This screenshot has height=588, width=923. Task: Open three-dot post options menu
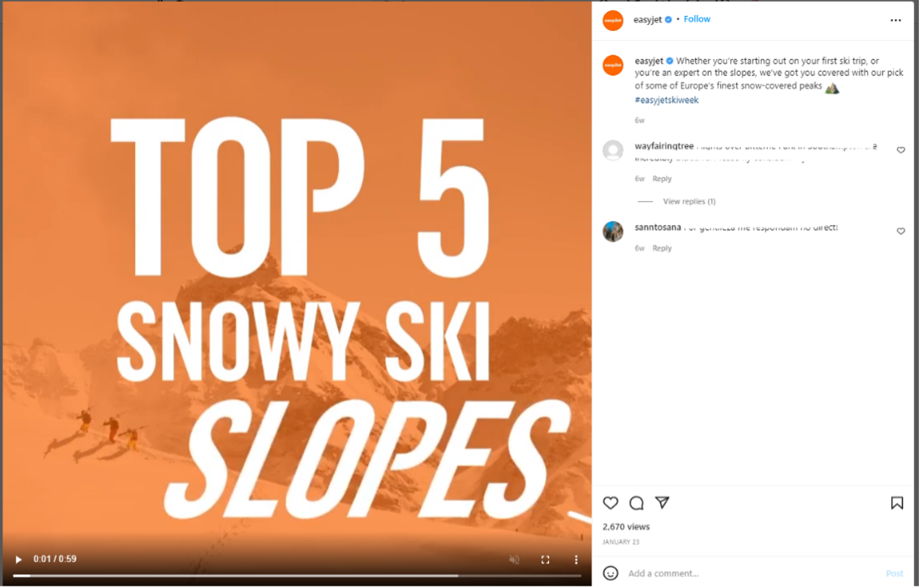click(895, 20)
